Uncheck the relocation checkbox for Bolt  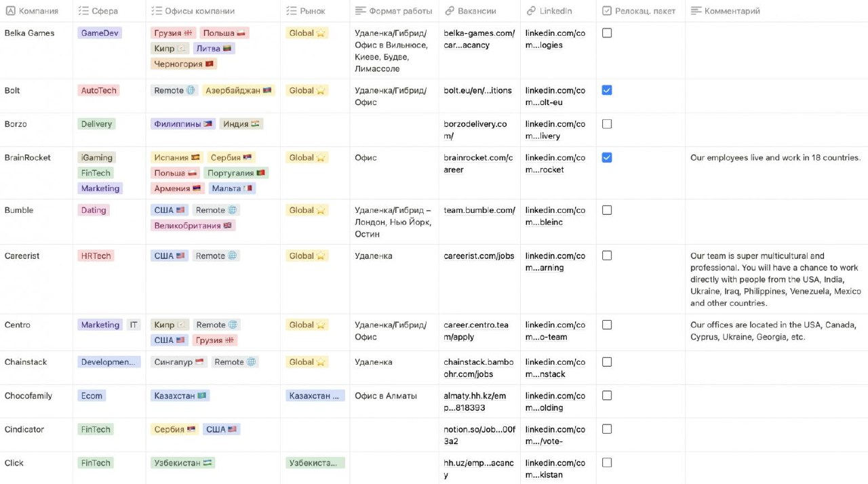607,90
